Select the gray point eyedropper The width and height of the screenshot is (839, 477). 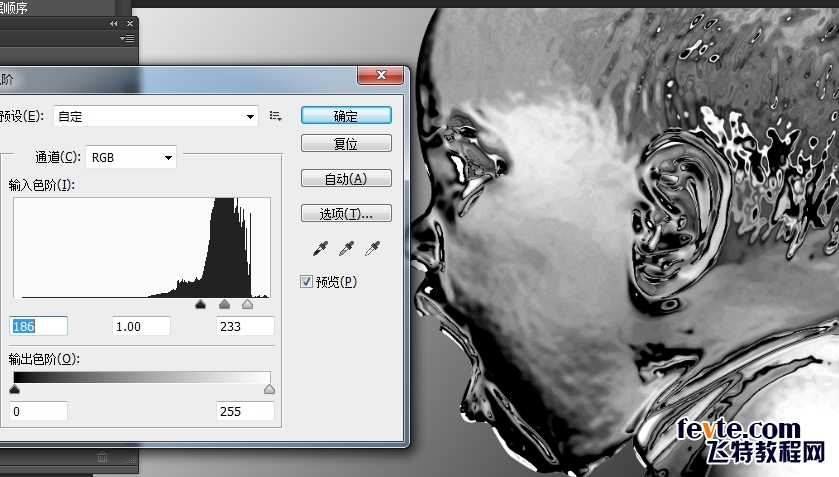pos(346,248)
